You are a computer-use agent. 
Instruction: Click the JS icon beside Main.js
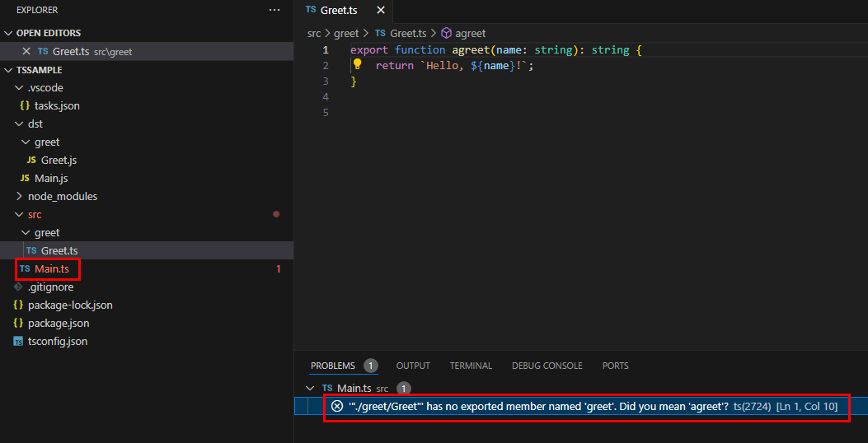click(25, 178)
